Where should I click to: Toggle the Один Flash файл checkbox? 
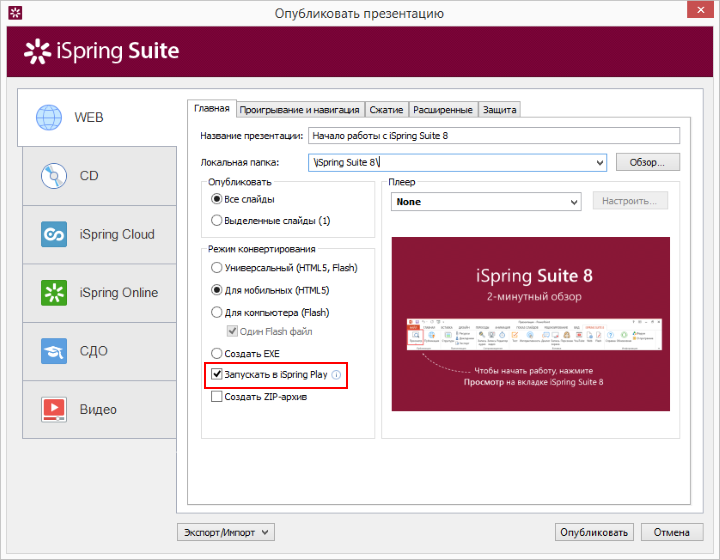point(232,331)
